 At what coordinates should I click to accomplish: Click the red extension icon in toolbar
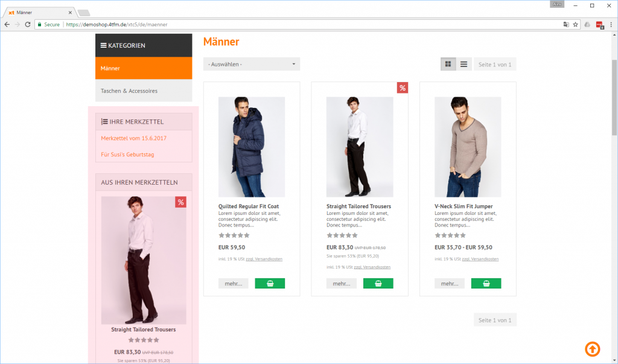click(599, 25)
